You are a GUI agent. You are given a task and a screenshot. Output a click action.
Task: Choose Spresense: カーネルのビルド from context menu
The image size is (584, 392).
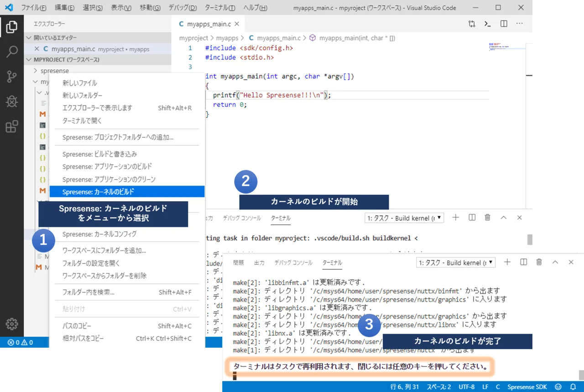[127, 192]
